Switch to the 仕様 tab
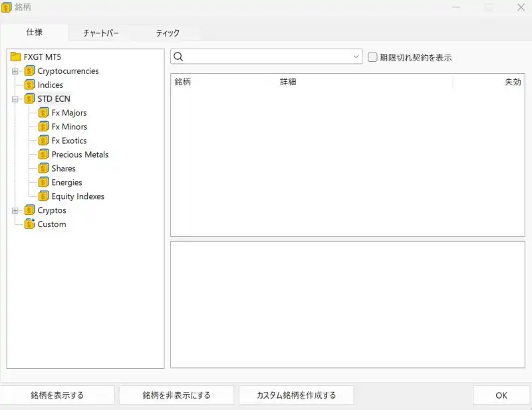The height and width of the screenshot is (410, 532). tap(35, 33)
